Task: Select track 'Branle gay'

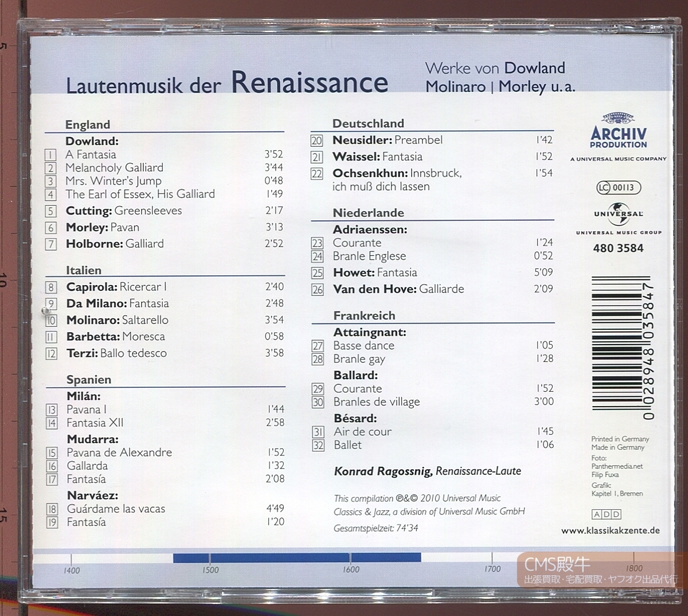Action: [359, 360]
